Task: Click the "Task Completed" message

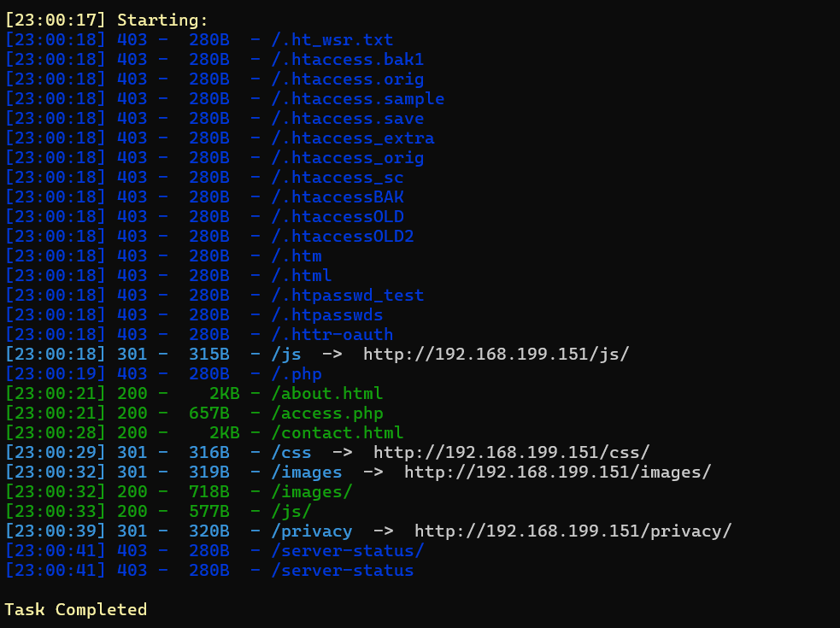Action: 75,610
